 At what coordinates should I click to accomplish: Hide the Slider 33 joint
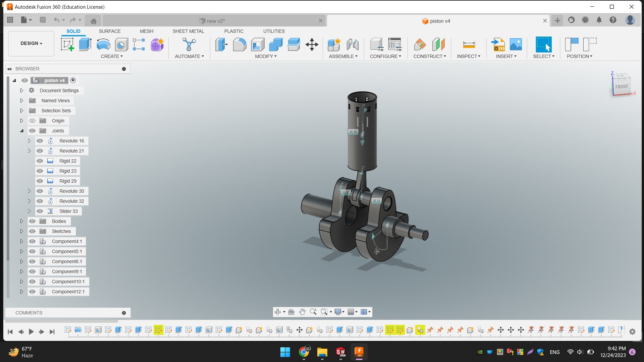[40, 211]
